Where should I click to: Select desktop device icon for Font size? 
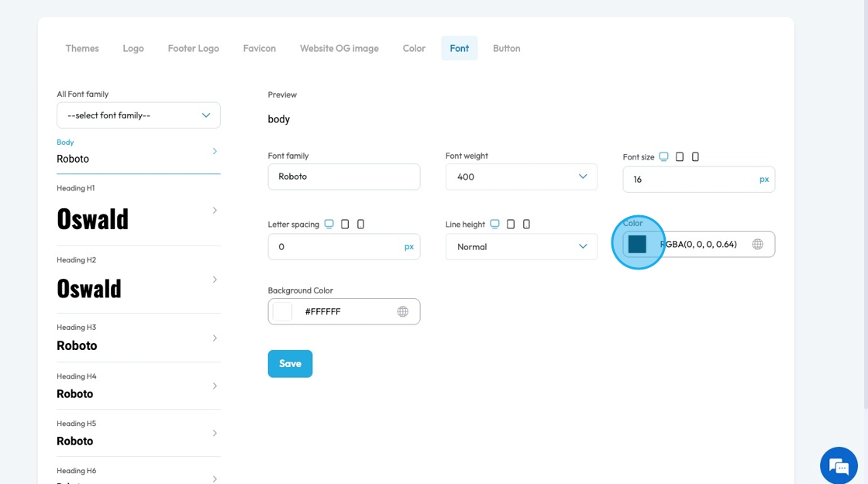pos(663,156)
